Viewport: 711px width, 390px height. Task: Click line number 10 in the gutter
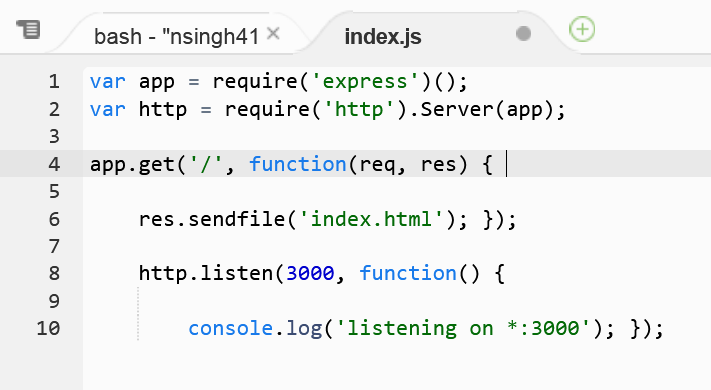[x=49, y=328]
